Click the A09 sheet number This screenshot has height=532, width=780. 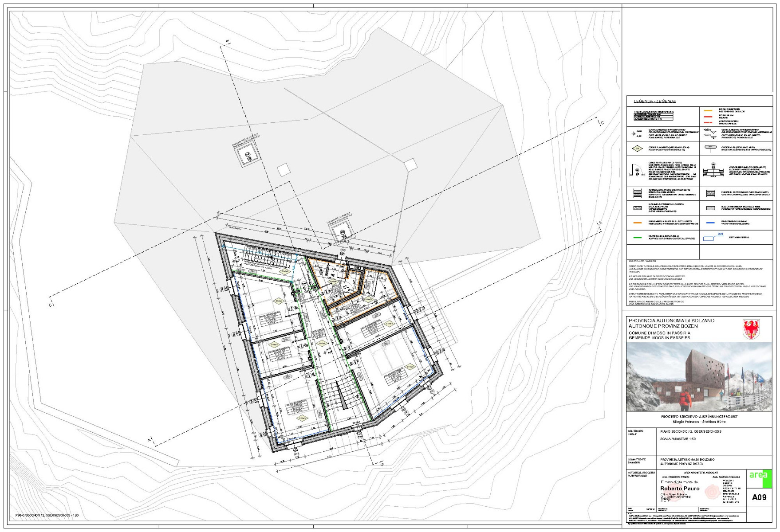point(759,497)
